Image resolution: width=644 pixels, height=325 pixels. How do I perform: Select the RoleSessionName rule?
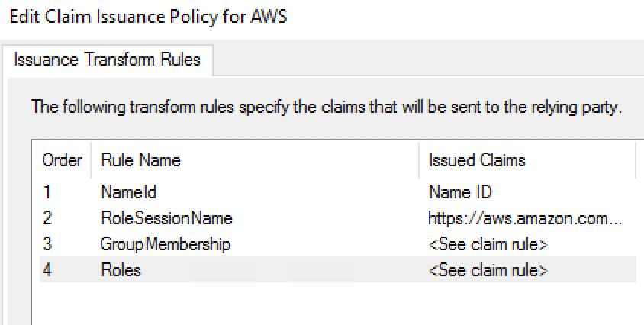166,218
